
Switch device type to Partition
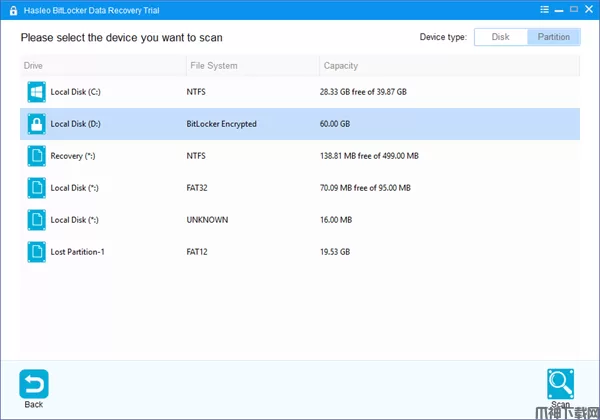click(x=553, y=37)
